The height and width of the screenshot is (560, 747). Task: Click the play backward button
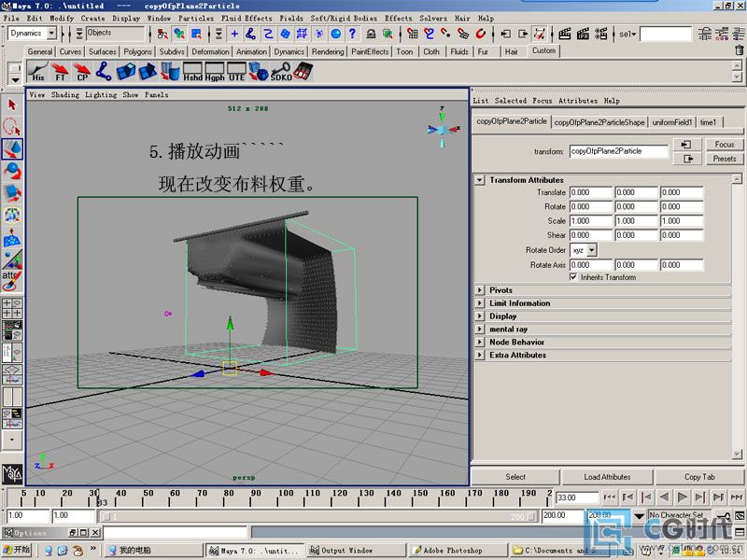tap(664, 497)
